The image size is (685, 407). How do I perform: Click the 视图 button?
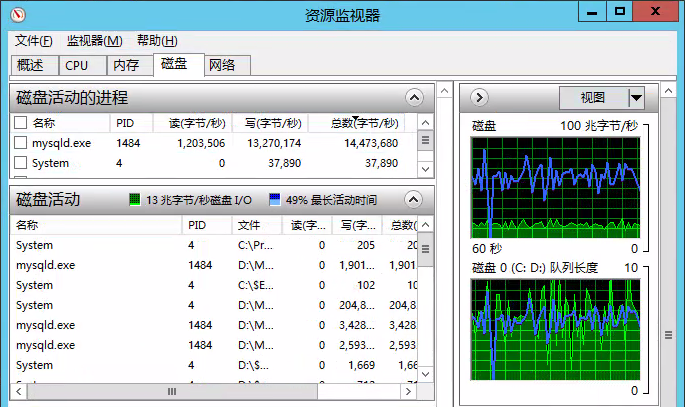pyautogui.click(x=593, y=98)
